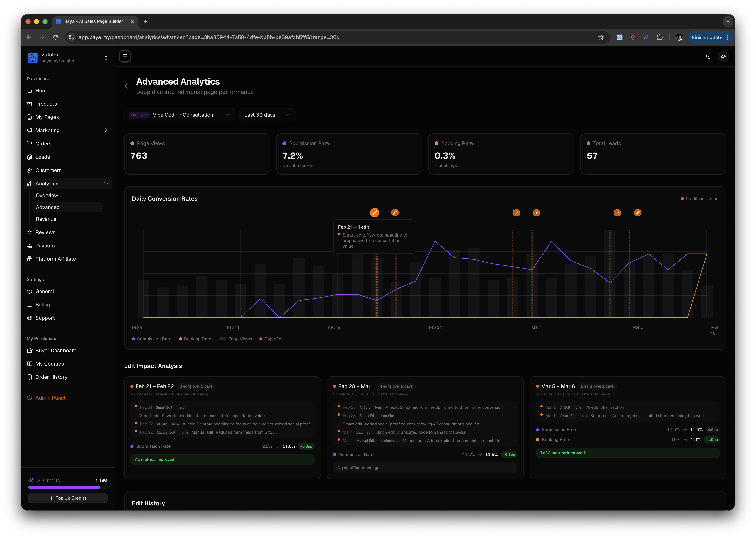Click the Top Up Credits button
The height and width of the screenshot is (538, 756).
click(x=68, y=498)
